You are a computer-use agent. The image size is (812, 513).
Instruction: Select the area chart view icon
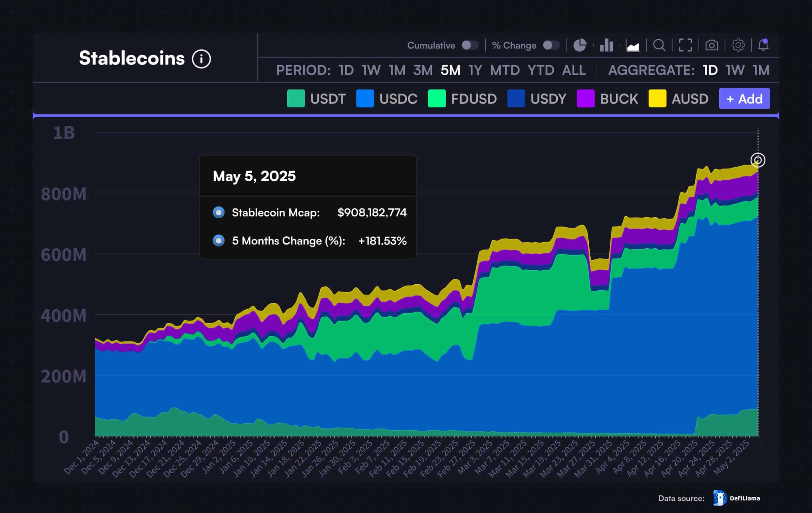pyautogui.click(x=632, y=44)
